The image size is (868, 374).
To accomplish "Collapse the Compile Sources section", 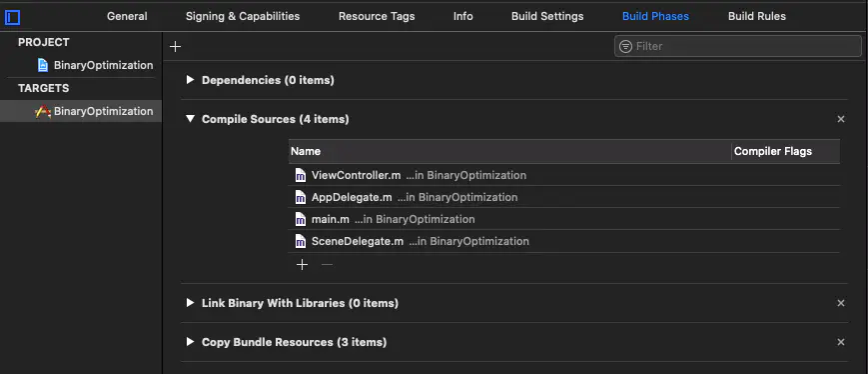I will point(191,119).
